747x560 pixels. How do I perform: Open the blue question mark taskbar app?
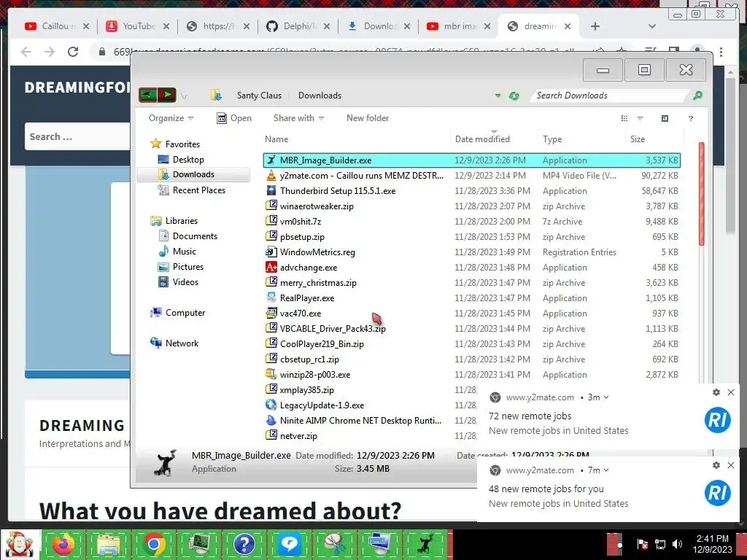(x=244, y=544)
